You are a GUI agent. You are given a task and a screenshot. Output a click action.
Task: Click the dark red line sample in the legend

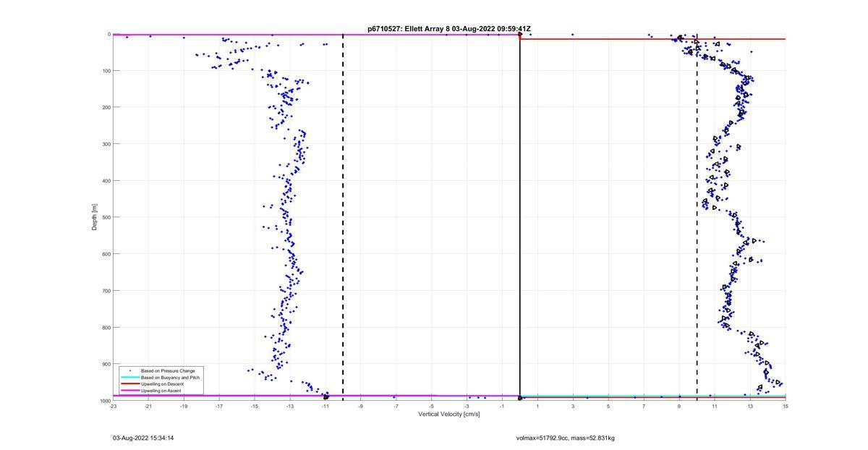click(x=130, y=384)
